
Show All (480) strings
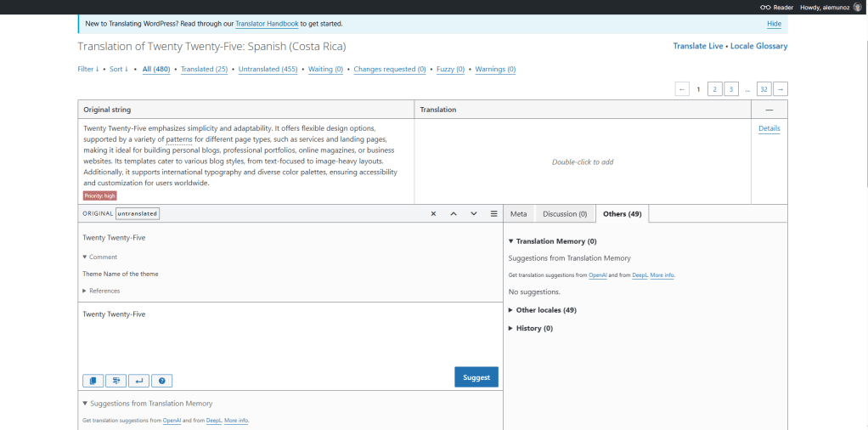156,70
